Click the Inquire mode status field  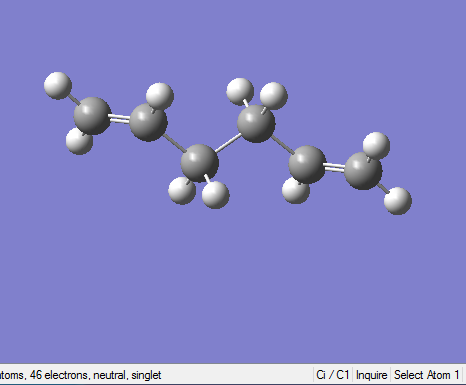[371, 375]
